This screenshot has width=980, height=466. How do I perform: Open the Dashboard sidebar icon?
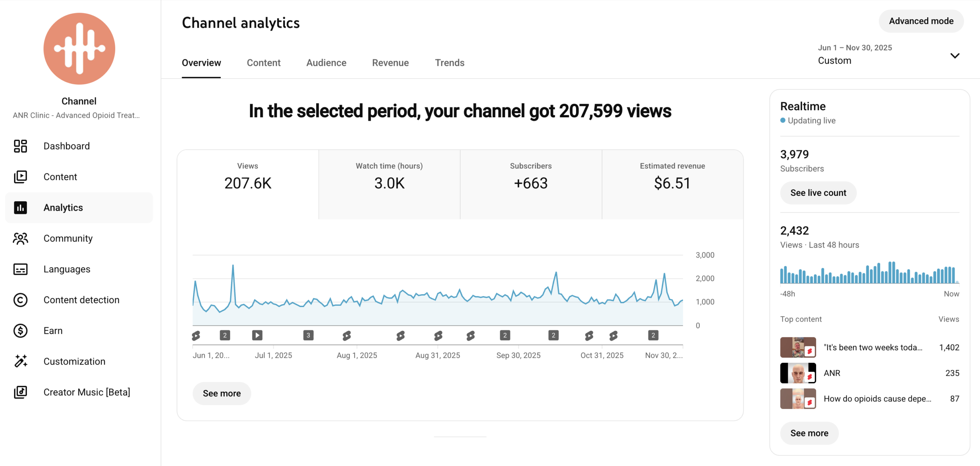[20, 146]
